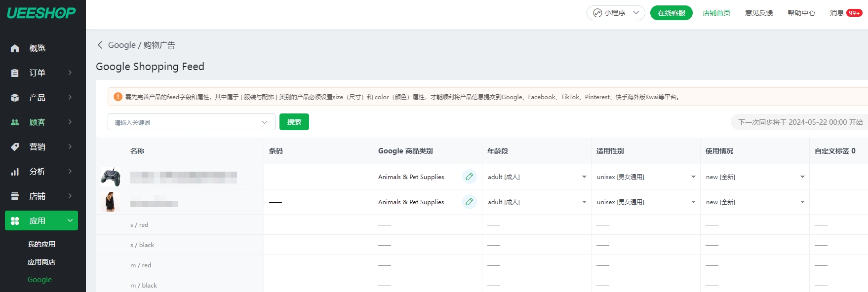Click the 使用情况 column header

click(719, 151)
